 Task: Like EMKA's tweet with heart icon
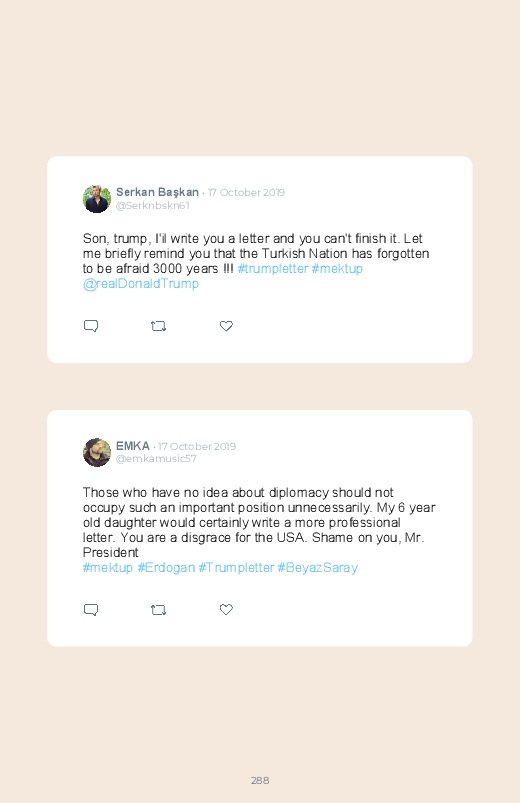pos(226,609)
